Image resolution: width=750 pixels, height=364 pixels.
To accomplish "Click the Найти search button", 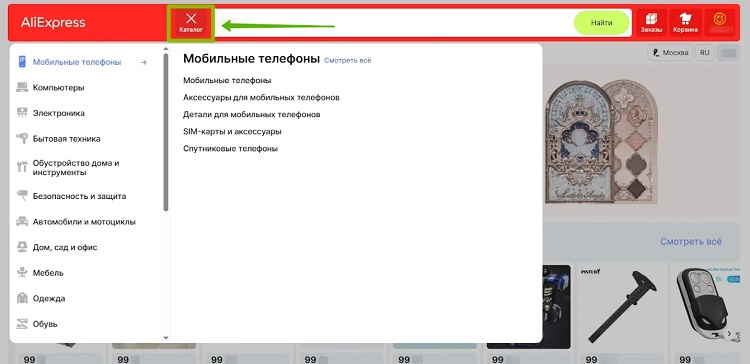I will click(x=601, y=22).
